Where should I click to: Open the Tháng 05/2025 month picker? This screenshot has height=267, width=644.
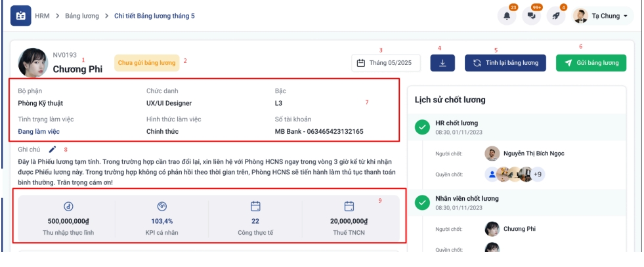click(x=385, y=63)
